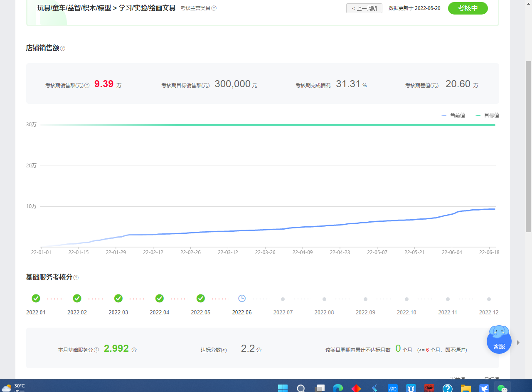Open the 客服 customer service elephant widget
532x392 pixels.
pos(499,339)
